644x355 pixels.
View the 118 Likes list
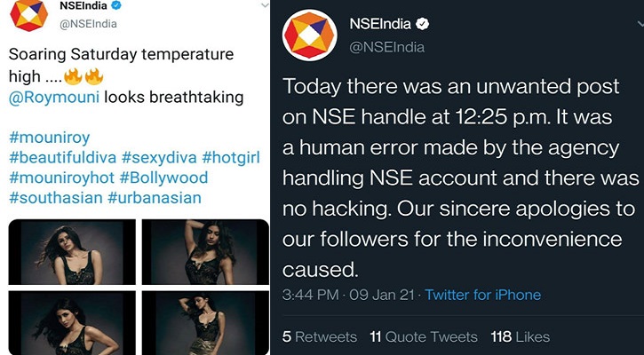(x=520, y=337)
